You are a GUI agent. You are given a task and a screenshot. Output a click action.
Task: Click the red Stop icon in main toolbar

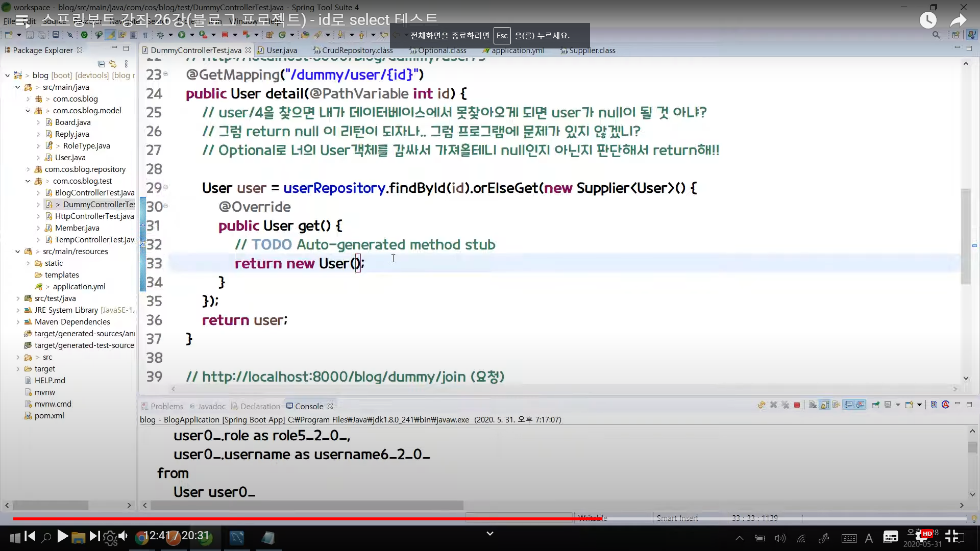point(225,35)
